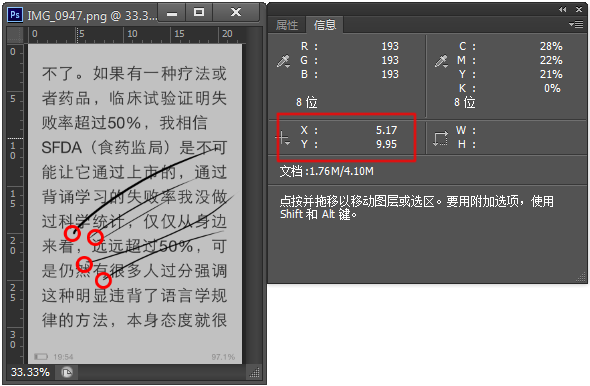This screenshot has height=386, width=590.
Task: Minimize the IMG_0947.png document window
Action: pyautogui.click(x=172, y=12)
